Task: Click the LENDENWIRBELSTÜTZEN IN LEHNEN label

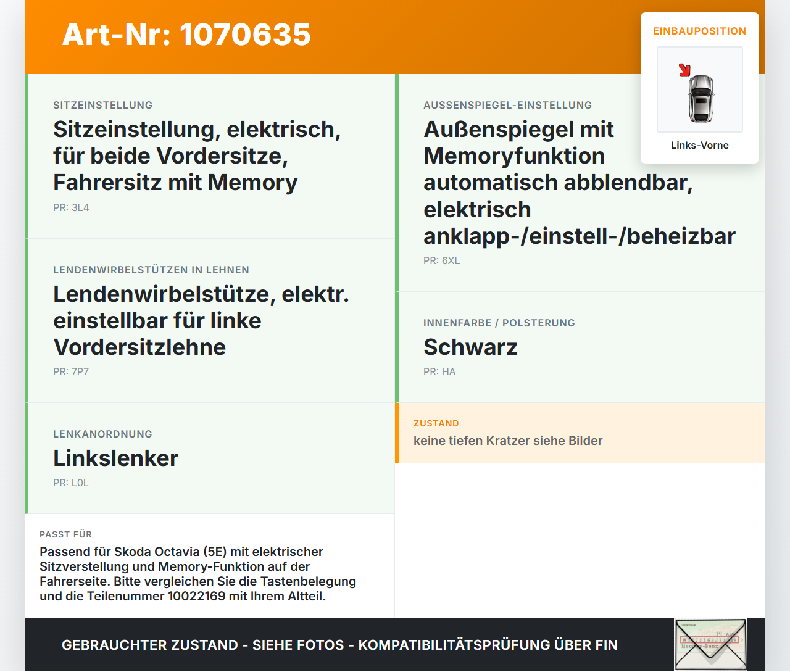Action: (x=151, y=270)
